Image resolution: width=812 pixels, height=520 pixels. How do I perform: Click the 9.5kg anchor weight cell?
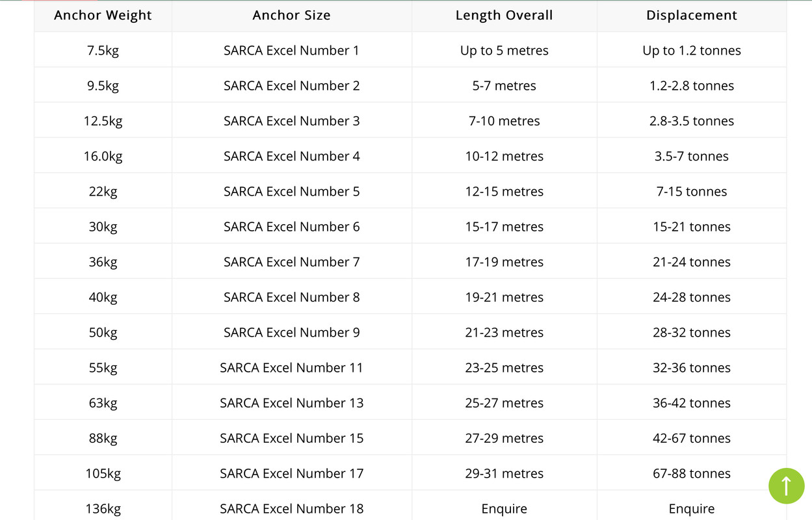(103, 85)
